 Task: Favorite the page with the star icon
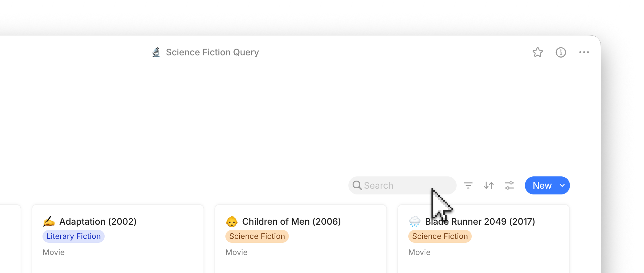point(538,52)
